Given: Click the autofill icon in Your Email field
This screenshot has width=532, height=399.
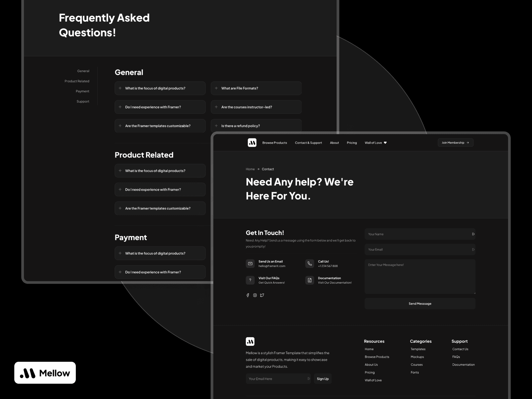Looking at the screenshot, I should 473,249.
